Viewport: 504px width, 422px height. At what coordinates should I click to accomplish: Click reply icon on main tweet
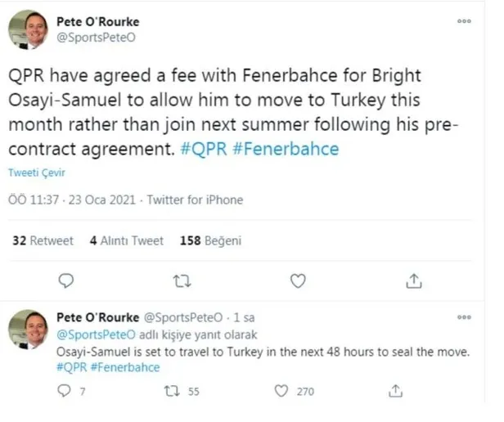click(x=68, y=281)
